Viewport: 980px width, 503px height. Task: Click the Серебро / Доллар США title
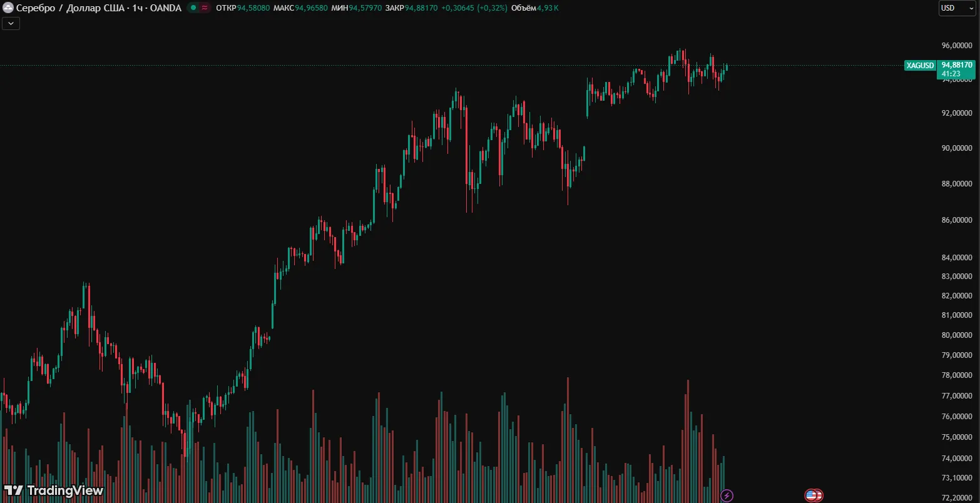pos(98,8)
